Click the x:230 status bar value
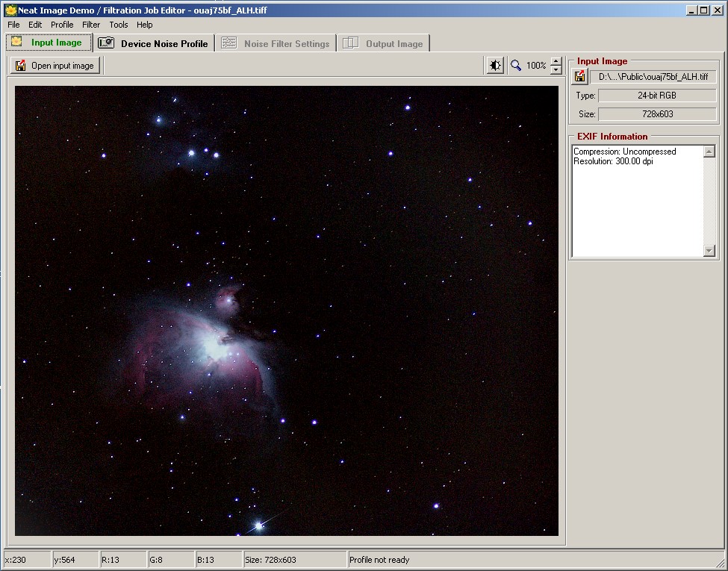 point(16,560)
